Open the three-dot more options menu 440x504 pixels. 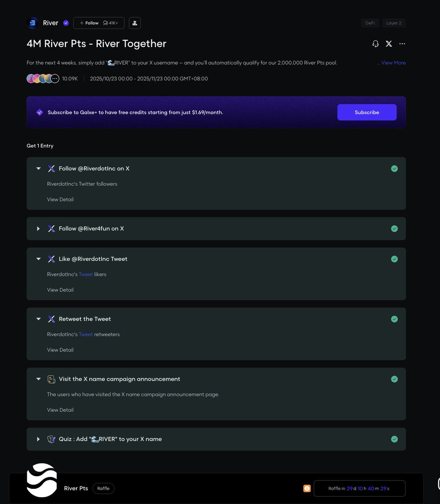(x=402, y=44)
